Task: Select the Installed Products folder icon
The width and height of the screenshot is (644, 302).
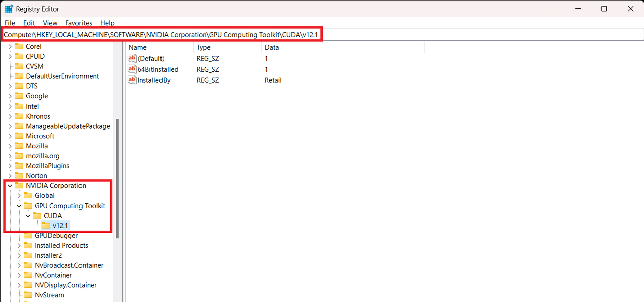Action: click(x=28, y=245)
